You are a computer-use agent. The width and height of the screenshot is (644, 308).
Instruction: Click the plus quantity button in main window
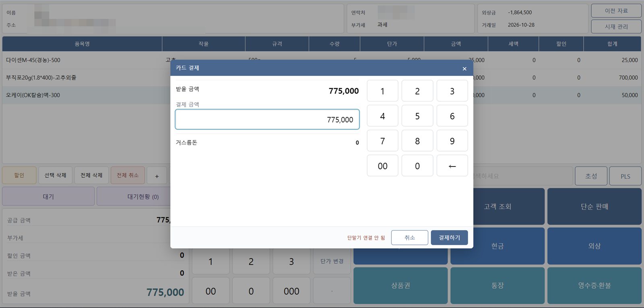tap(157, 176)
